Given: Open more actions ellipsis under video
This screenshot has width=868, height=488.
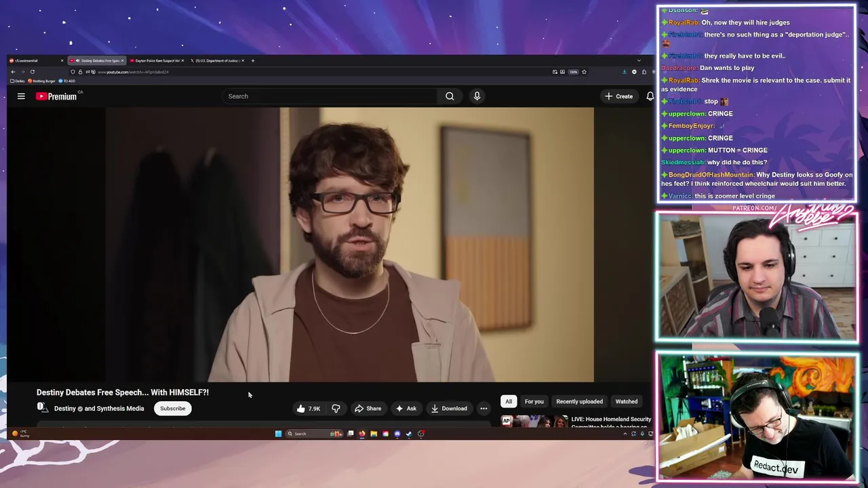Looking at the screenshot, I should [x=484, y=409].
